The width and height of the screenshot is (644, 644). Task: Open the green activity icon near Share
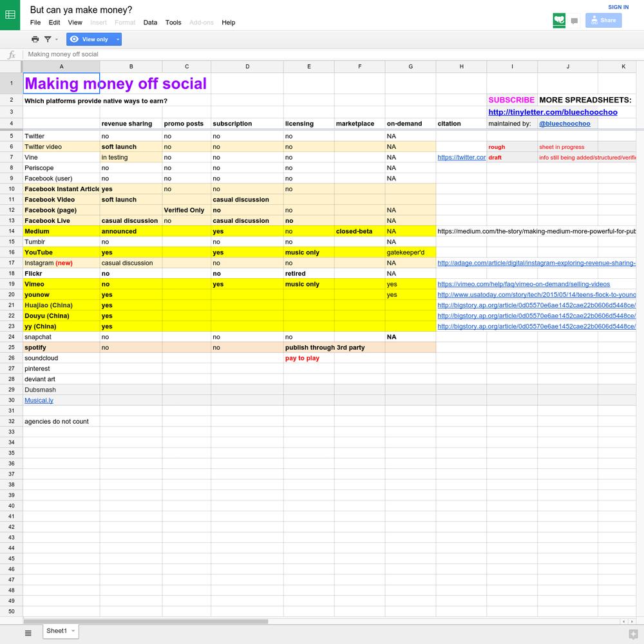click(559, 20)
